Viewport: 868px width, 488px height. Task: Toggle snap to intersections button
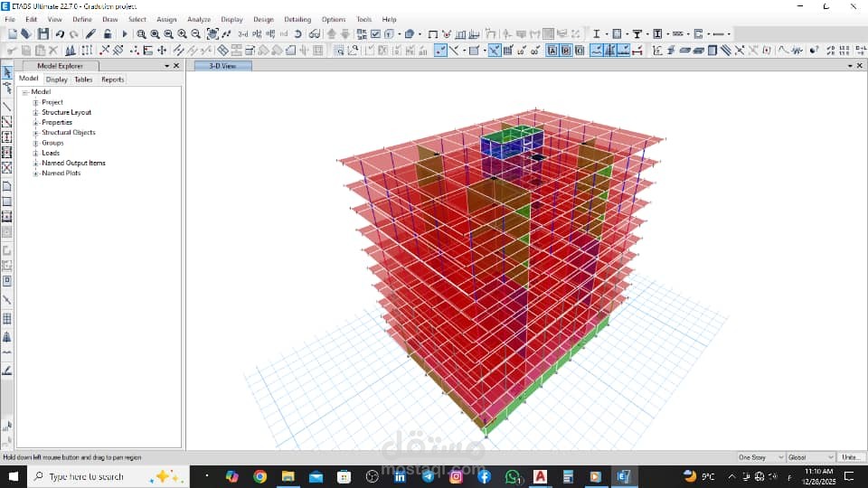click(495, 51)
